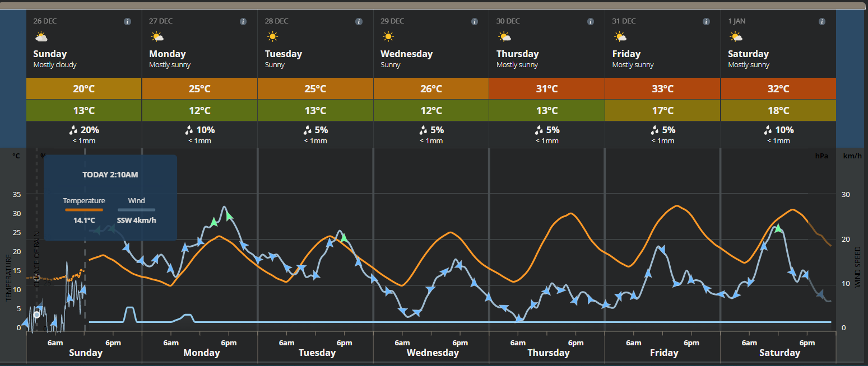868x366 pixels.
Task: Click Friday's 33°C high temperature cell
Action: pyautogui.click(x=662, y=89)
